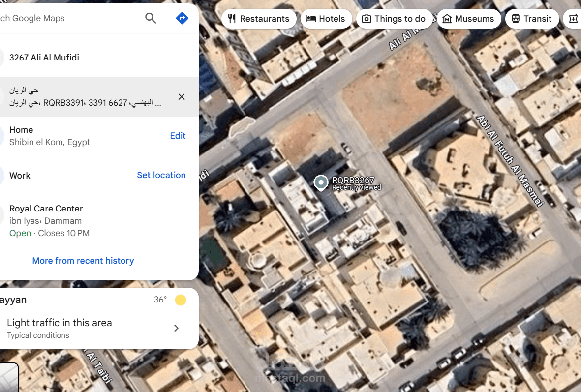Click Set location for Work
This screenshot has width=581, height=392.
(x=161, y=175)
